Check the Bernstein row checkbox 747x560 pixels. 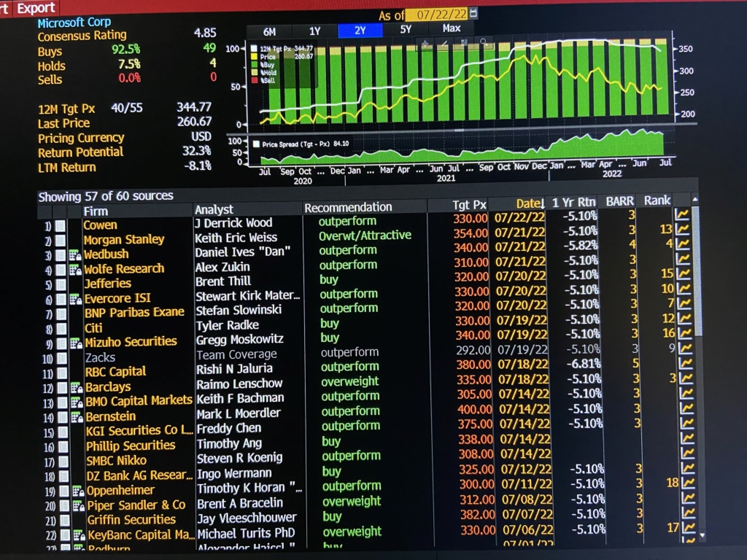pyautogui.click(x=63, y=418)
